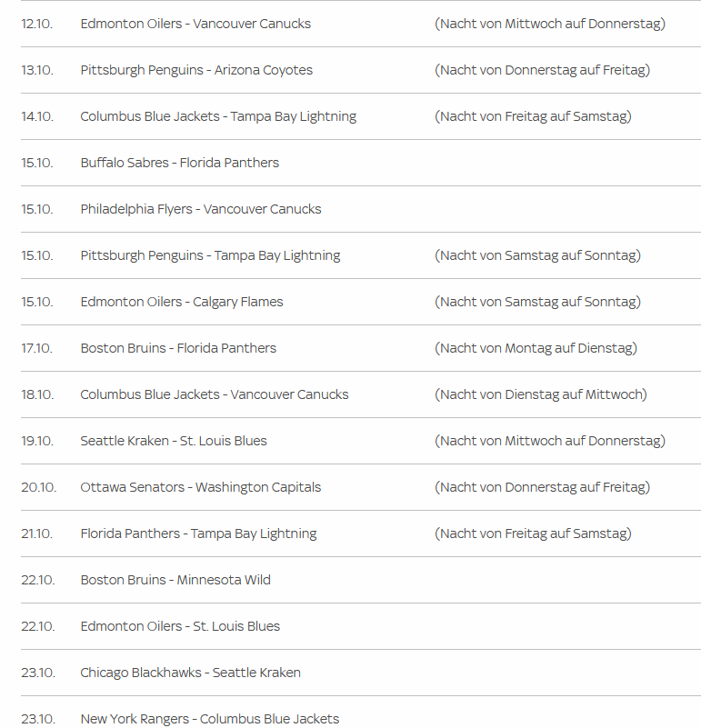This screenshot has width=701, height=728.
Task: Select the Buffalo Sabres - Florida Panthers row
Action: (179, 163)
